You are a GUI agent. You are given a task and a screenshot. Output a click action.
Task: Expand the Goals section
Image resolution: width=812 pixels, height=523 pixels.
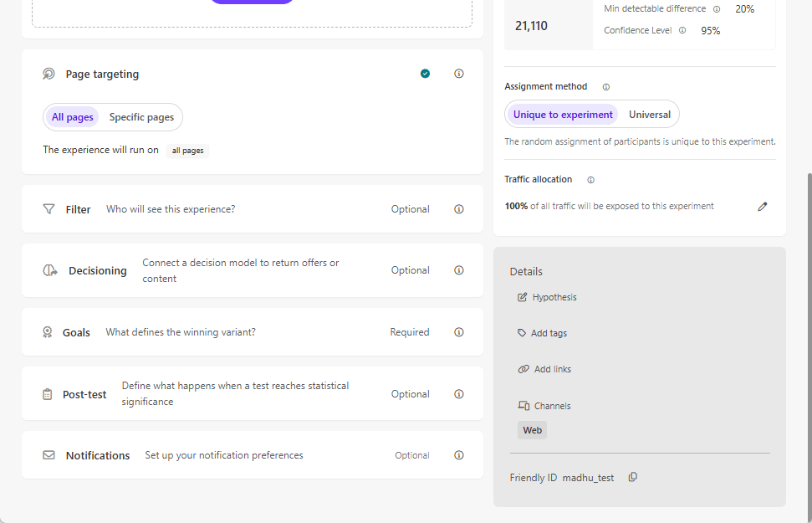point(251,331)
